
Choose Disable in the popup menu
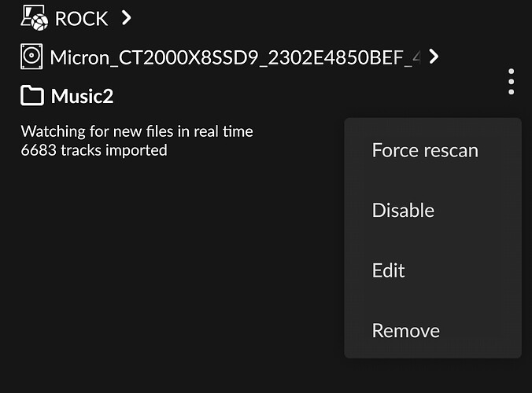point(403,210)
